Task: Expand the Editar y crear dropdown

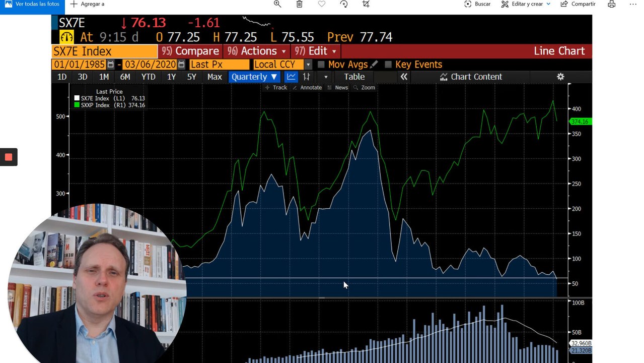Action: tap(548, 4)
